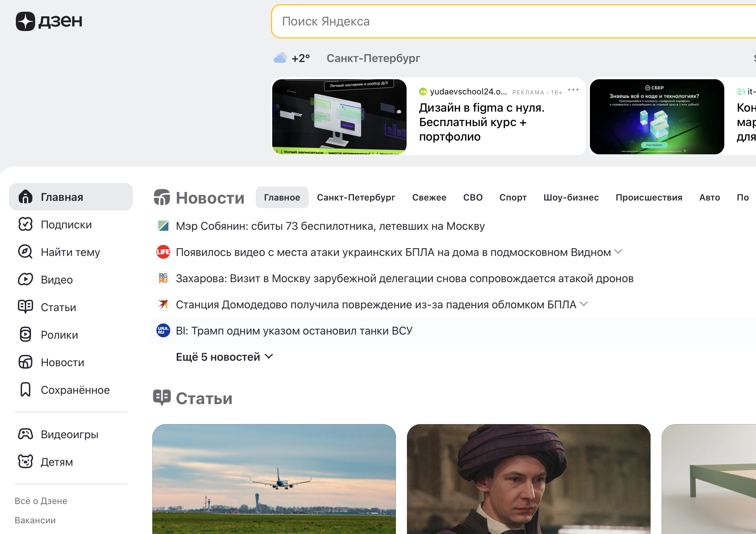Open the Шоу-бизнес news tab
The image size is (756, 534).
click(x=571, y=197)
